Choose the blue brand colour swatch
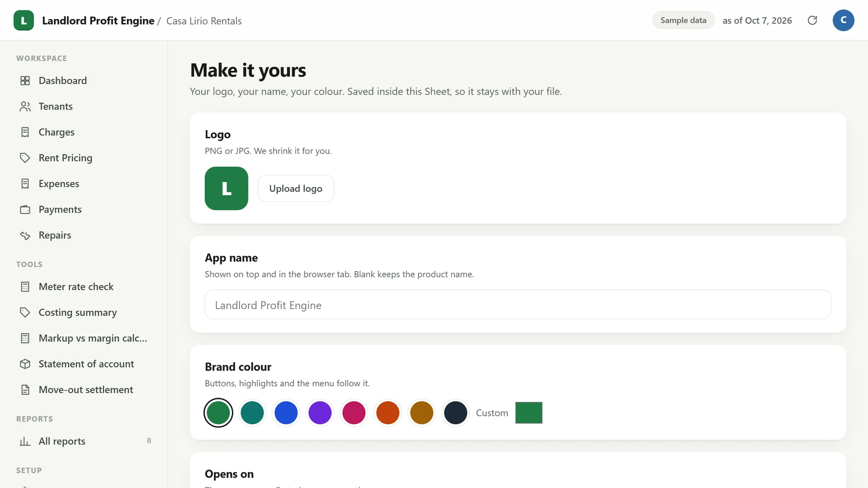Screen dimensions: 868x488 (x=286, y=413)
